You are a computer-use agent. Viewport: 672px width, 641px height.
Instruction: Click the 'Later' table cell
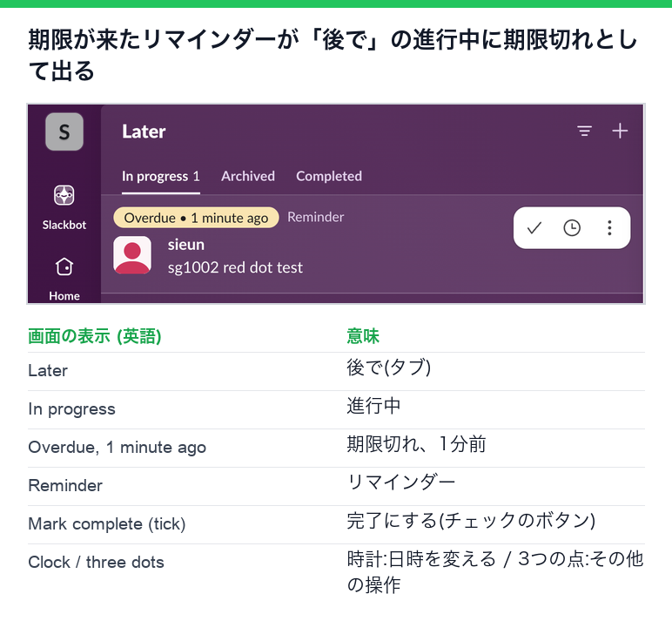pos(48,370)
